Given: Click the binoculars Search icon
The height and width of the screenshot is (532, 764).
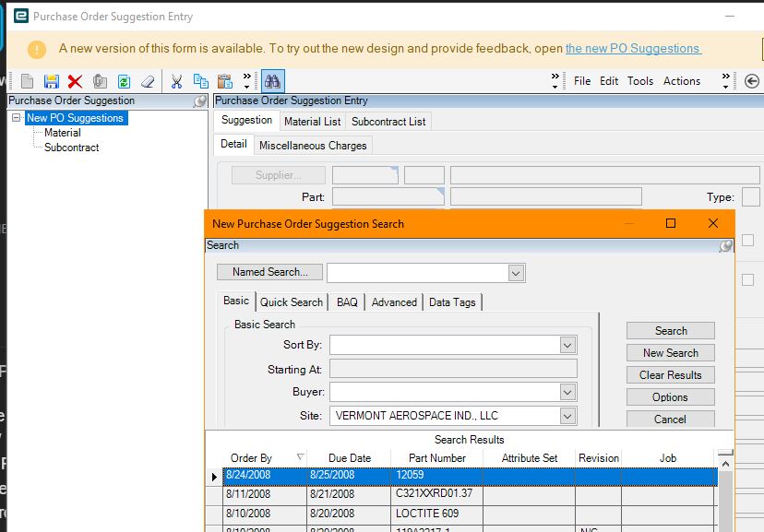Looking at the screenshot, I should [272, 81].
